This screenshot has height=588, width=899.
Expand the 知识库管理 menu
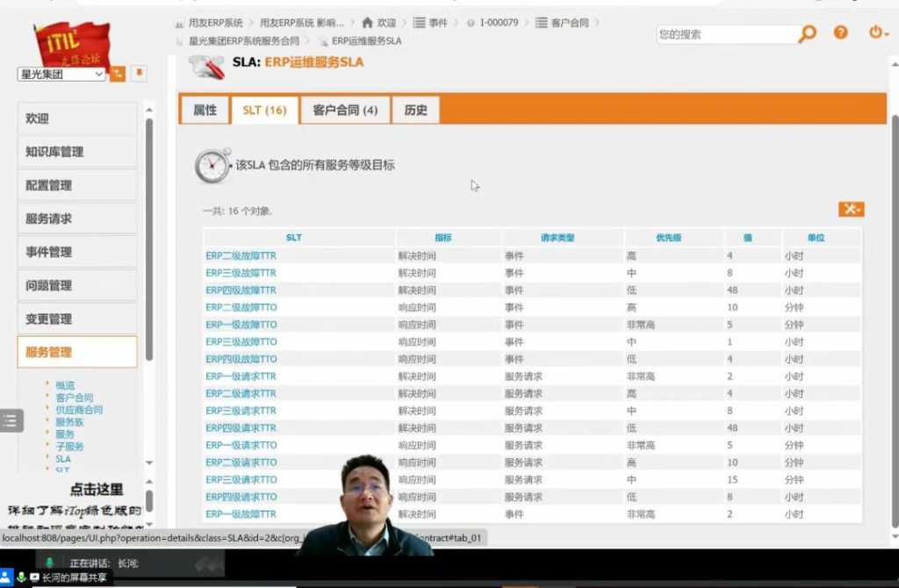(77, 152)
